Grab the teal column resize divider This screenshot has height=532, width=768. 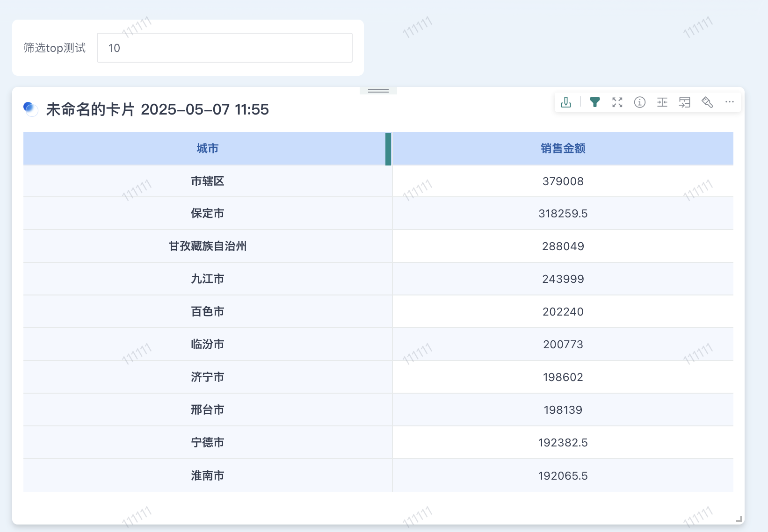(388, 149)
